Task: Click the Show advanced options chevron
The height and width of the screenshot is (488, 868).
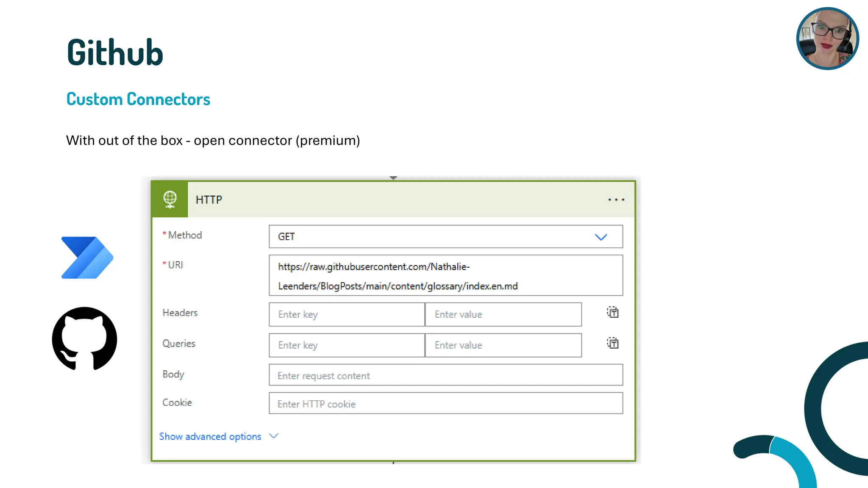Action: click(274, 436)
